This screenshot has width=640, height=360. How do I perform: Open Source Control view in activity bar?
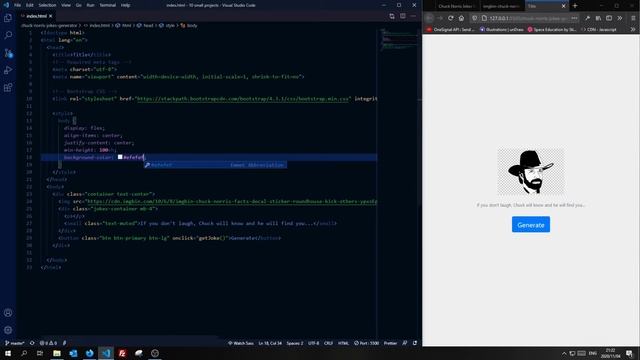[8, 53]
